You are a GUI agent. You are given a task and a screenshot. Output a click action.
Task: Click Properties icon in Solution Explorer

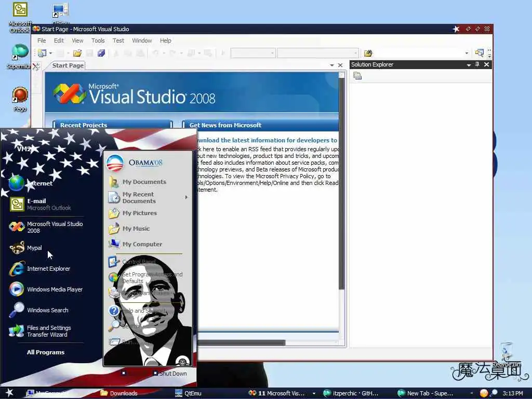click(x=357, y=76)
